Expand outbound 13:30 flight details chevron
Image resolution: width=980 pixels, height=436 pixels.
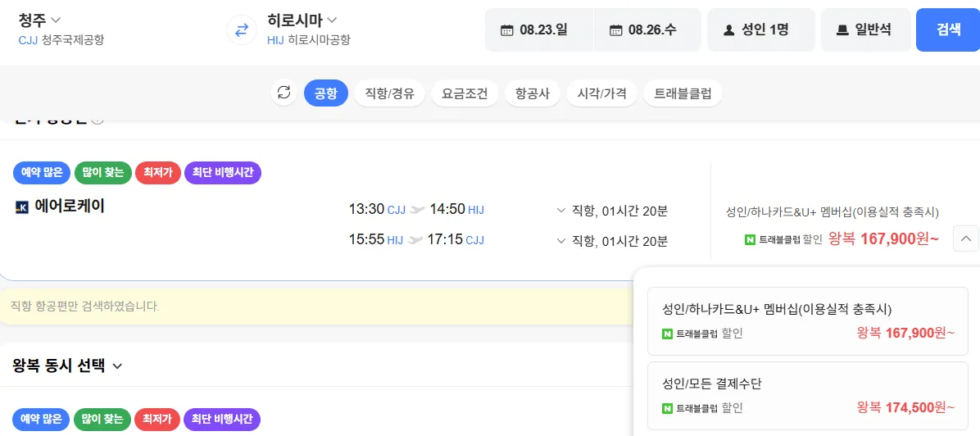click(561, 211)
